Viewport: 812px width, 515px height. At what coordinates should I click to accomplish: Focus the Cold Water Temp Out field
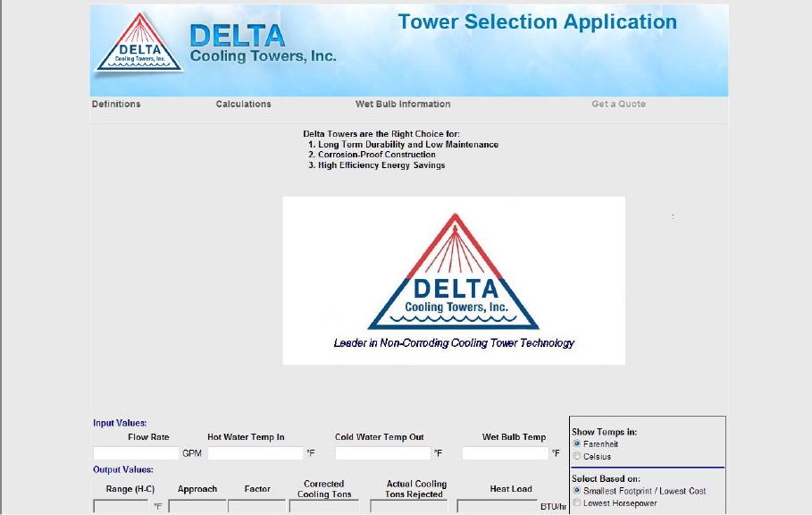tap(382, 453)
